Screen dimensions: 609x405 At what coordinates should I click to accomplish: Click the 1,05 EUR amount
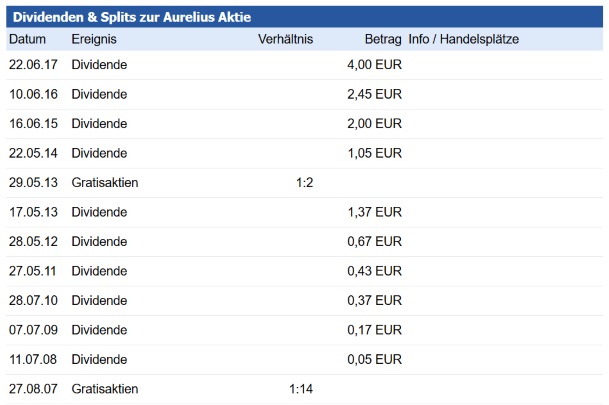coord(374,154)
